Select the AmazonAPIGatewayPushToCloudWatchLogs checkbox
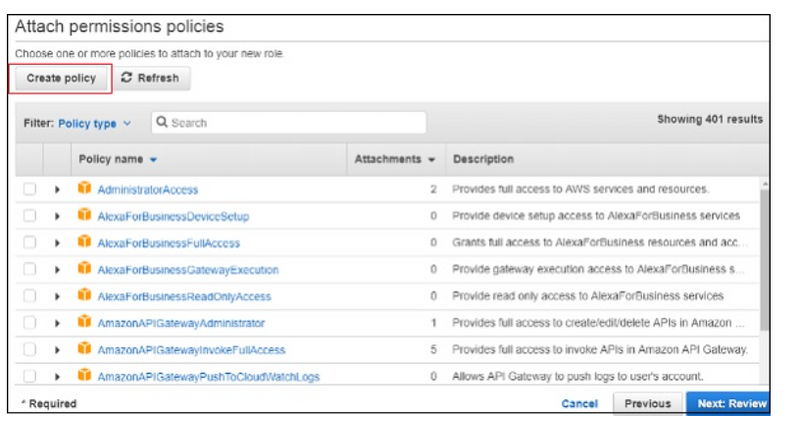The image size is (800, 425). pyautogui.click(x=30, y=377)
